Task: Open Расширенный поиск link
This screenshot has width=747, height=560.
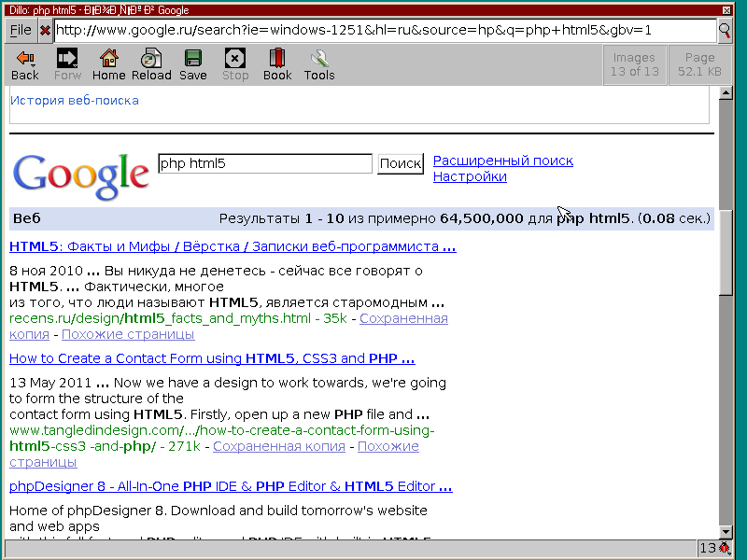Action: 503,161
